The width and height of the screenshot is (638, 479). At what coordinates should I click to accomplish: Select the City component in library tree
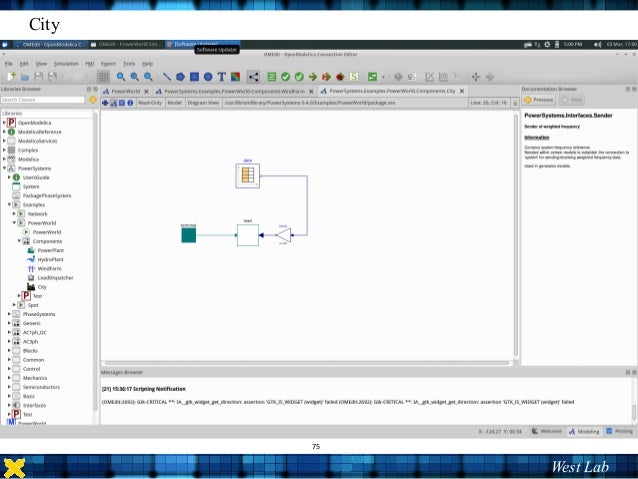point(42,286)
